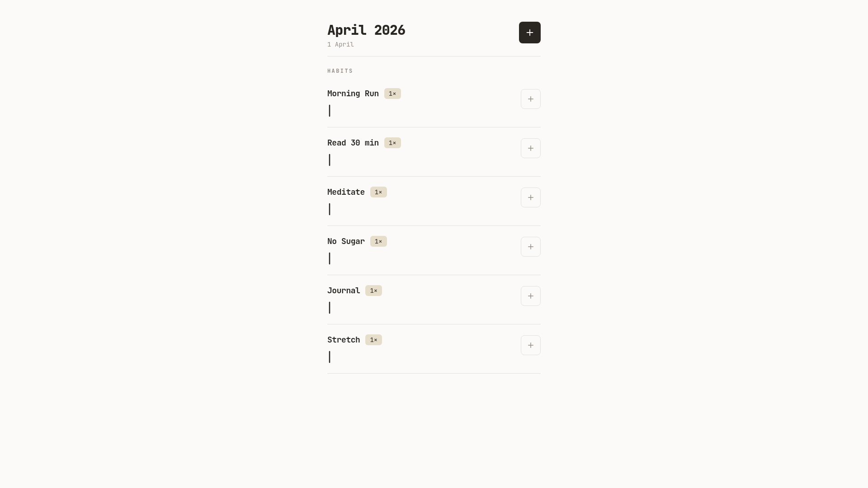868x488 pixels.
Task: Add a tally for Meditate
Action: (x=530, y=197)
